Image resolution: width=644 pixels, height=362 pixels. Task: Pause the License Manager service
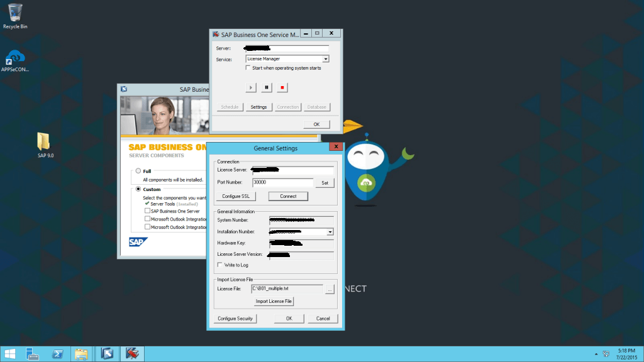266,87
